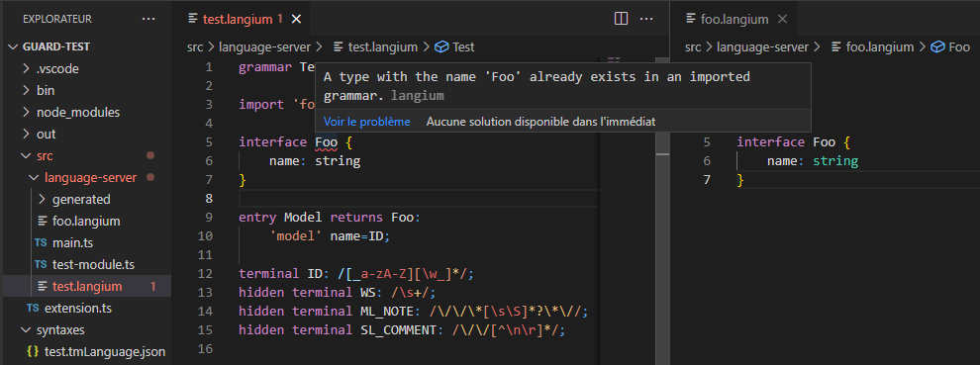The height and width of the screenshot is (365, 980).
Task: Expand the .vscode folder
Action: click(x=26, y=69)
